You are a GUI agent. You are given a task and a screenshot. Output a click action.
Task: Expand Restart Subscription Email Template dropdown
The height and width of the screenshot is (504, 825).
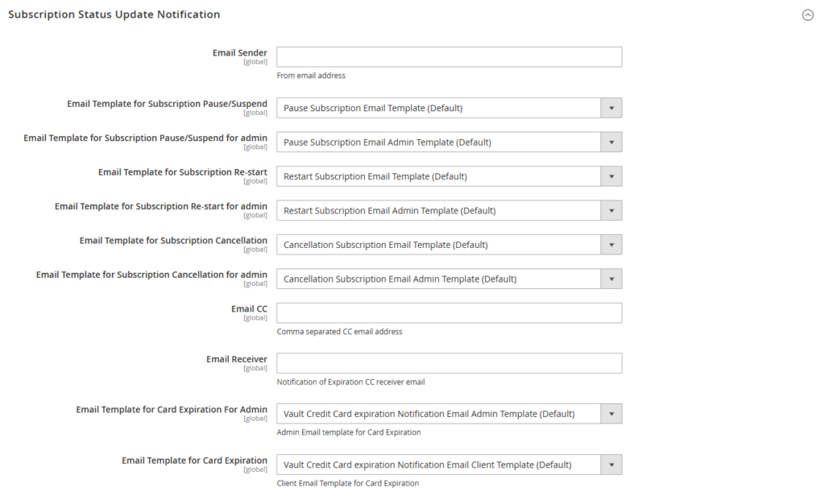[439, 176]
